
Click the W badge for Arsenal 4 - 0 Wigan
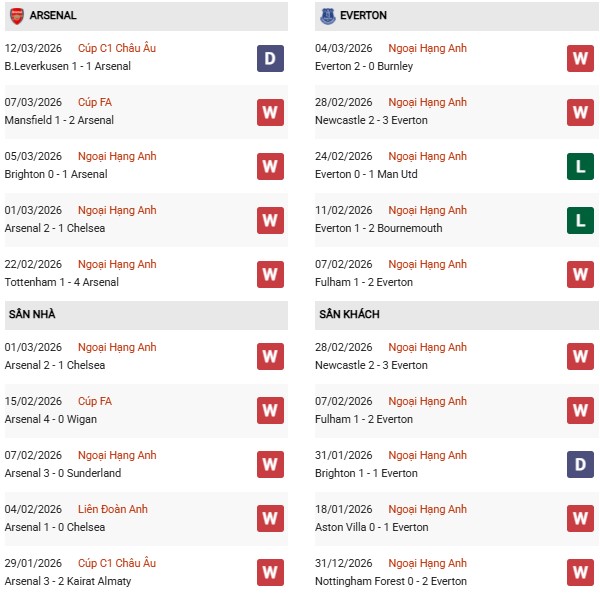(x=270, y=411)
